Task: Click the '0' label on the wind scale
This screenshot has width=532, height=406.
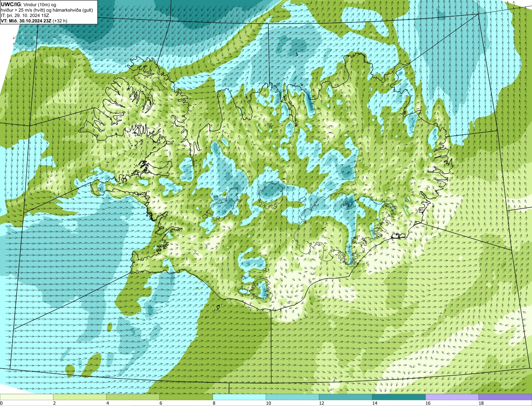Action: click(x=1, y=403)
